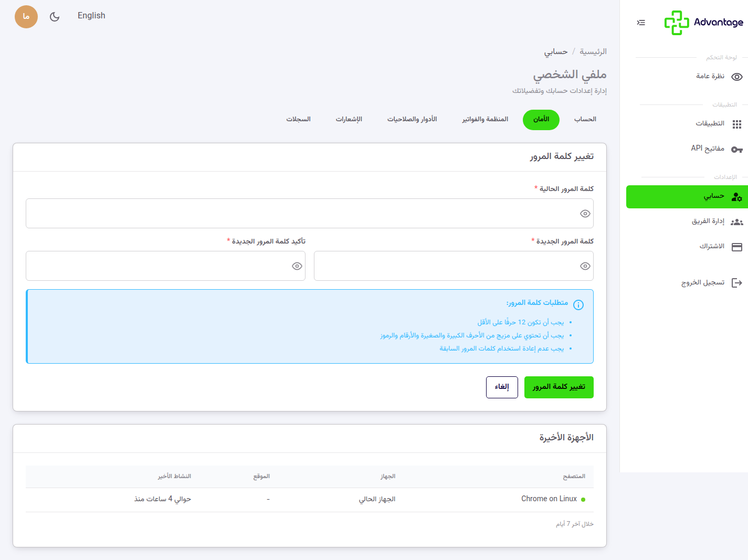Open نظرة عامة in the sidebar

pyautogui.click(x=687, y=77)
